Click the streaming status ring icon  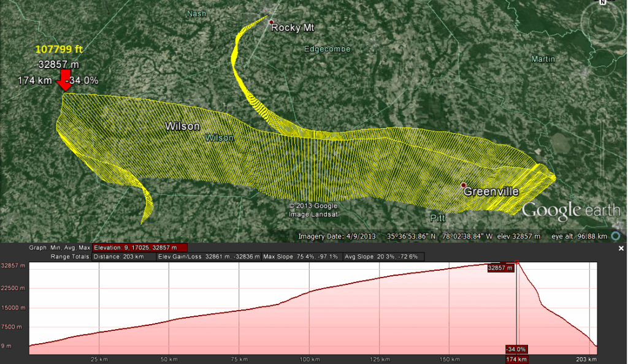tap(615, 236)
